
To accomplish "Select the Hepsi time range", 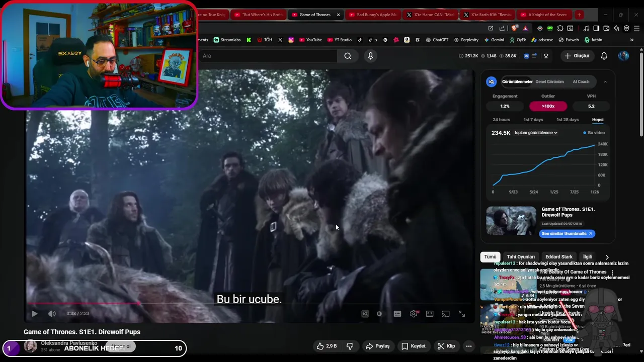I will [598, 120].
